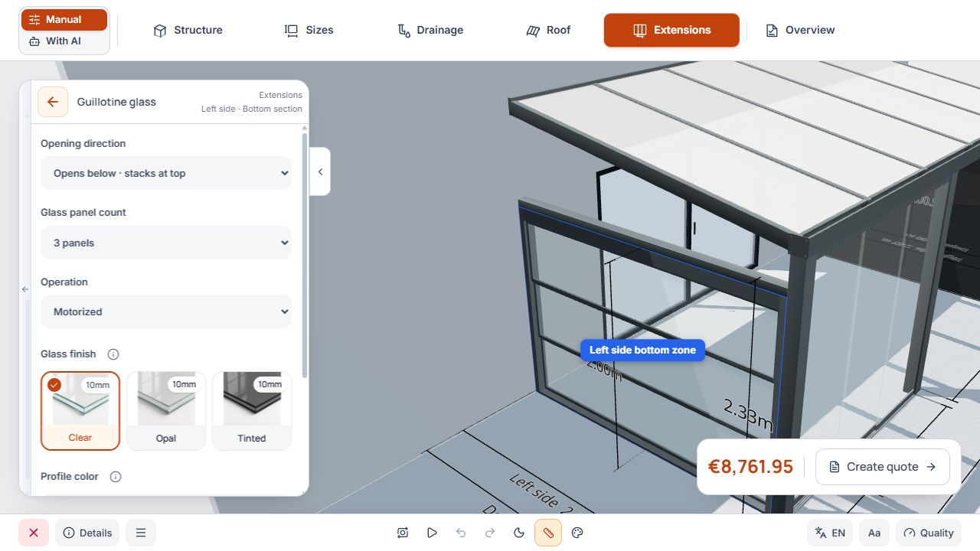Go back from Guillotine glass panel
This screenshot has height=551, width=980.
(x=53, y=102)
